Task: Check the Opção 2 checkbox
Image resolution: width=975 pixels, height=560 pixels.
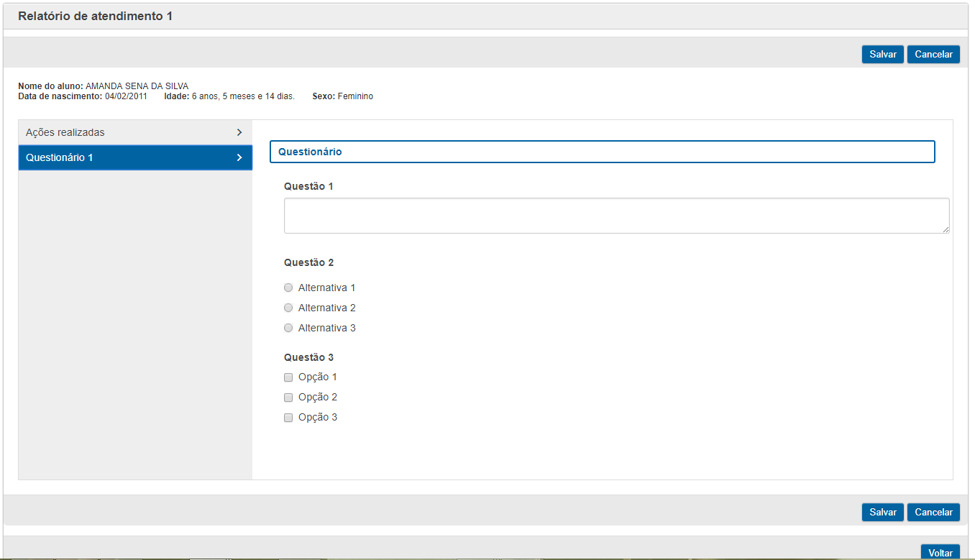Action: [288, 398]
